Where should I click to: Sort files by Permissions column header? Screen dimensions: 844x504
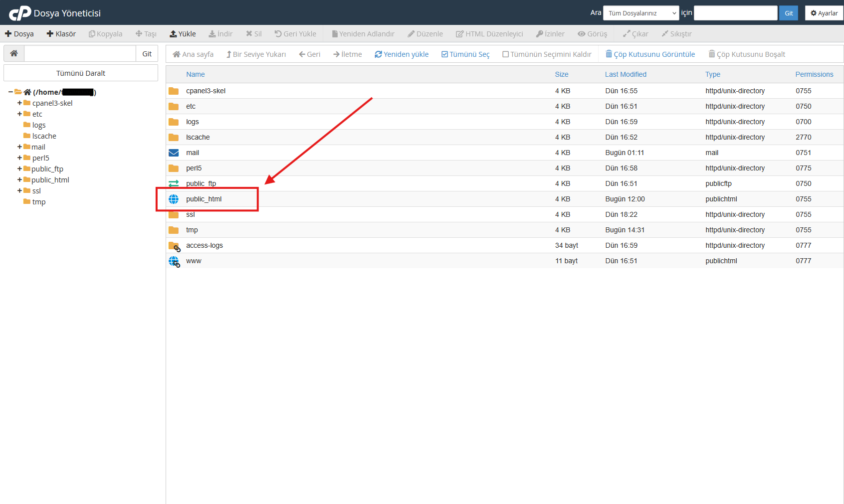point(814,74)
